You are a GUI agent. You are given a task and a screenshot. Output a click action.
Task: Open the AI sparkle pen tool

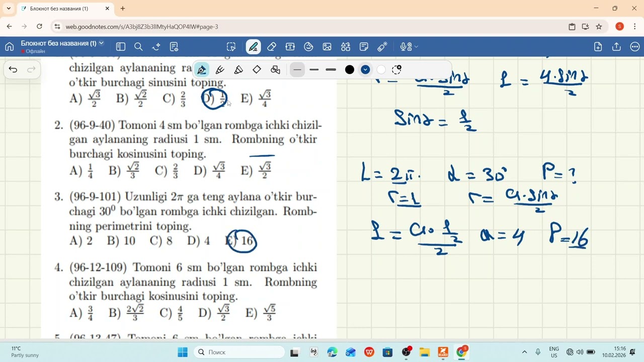pos(156,47)
